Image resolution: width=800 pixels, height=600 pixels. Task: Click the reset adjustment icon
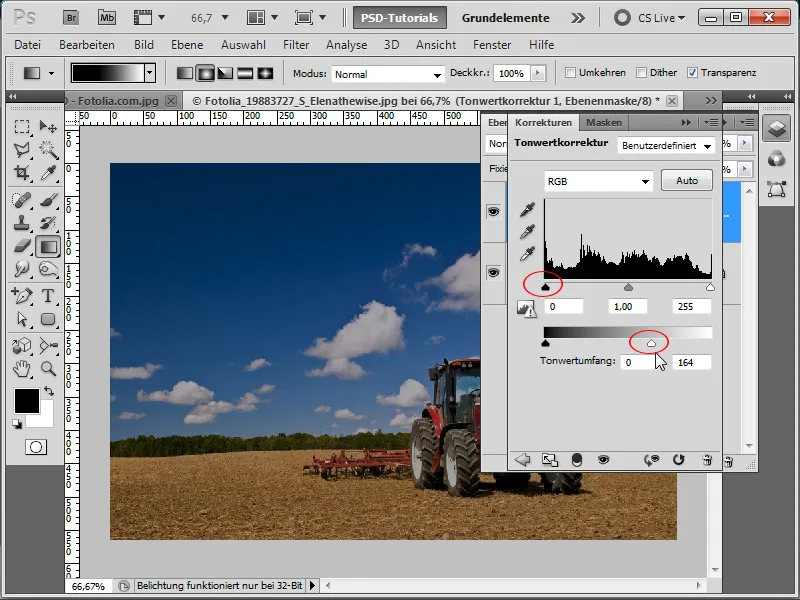678,460
